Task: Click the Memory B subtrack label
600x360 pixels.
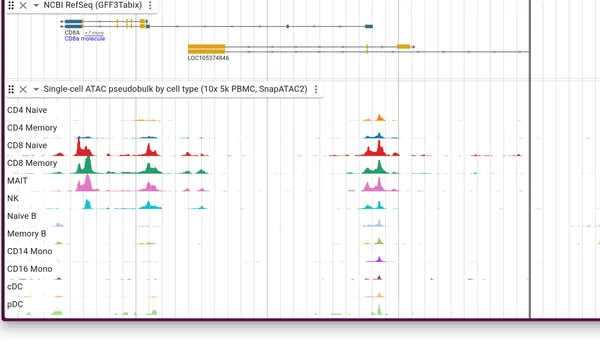Action: pyautogui.click(x=27, y=233)
